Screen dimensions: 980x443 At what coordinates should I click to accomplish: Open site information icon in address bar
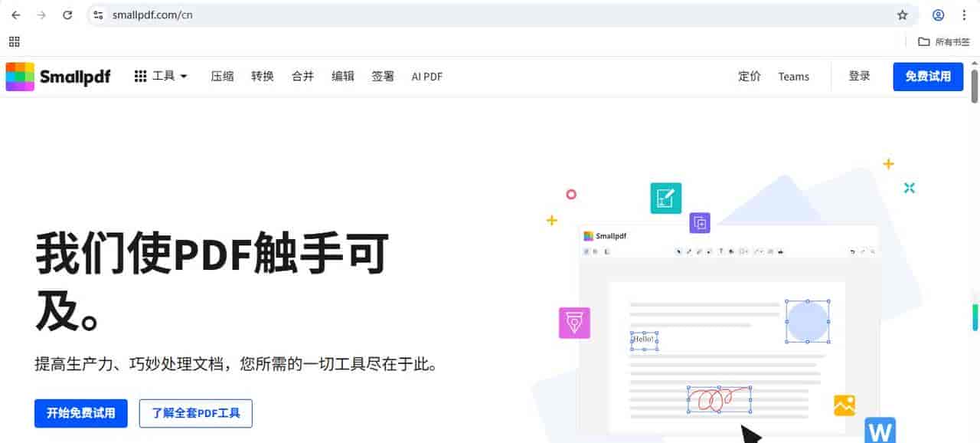pos(97,15)
